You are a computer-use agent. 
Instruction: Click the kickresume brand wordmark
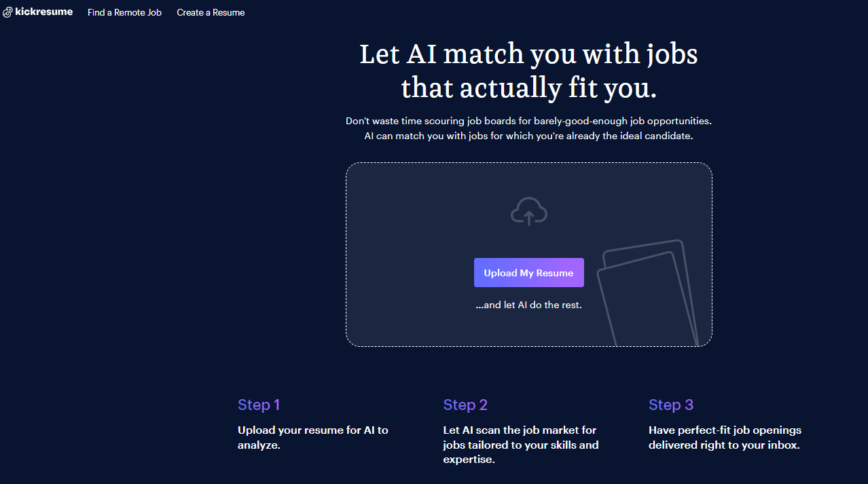click(x=43, y=12)
